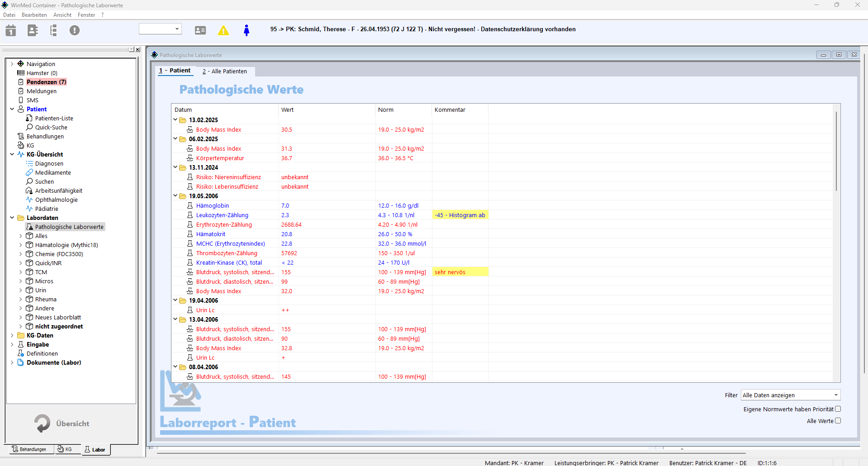The image size is (868, 466).
Task: Open SMS entry in sidebar
Action: 33,100
